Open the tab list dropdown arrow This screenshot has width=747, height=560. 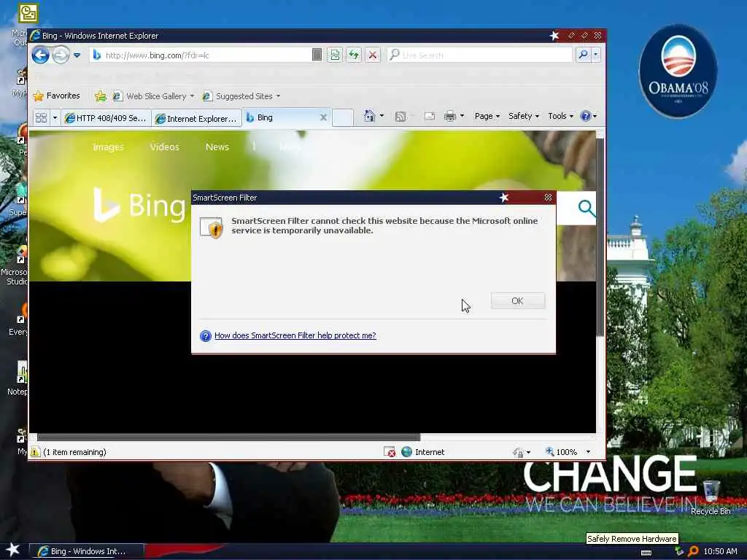(55, 117)
